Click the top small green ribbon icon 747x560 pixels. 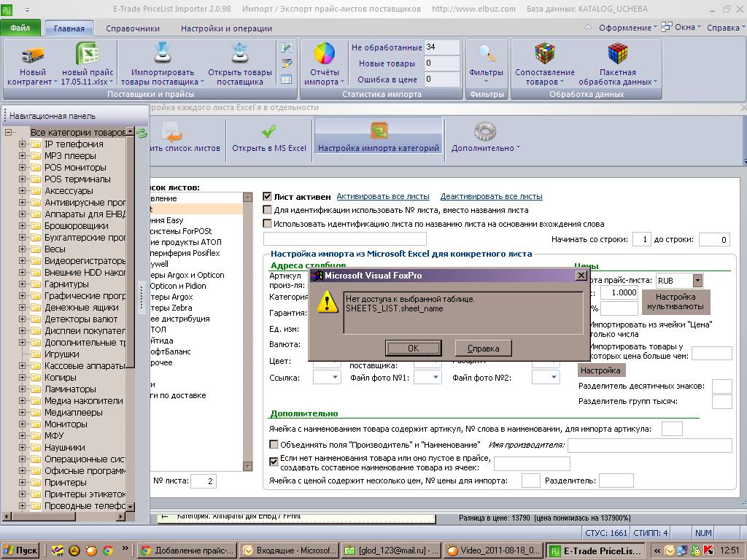286,47
